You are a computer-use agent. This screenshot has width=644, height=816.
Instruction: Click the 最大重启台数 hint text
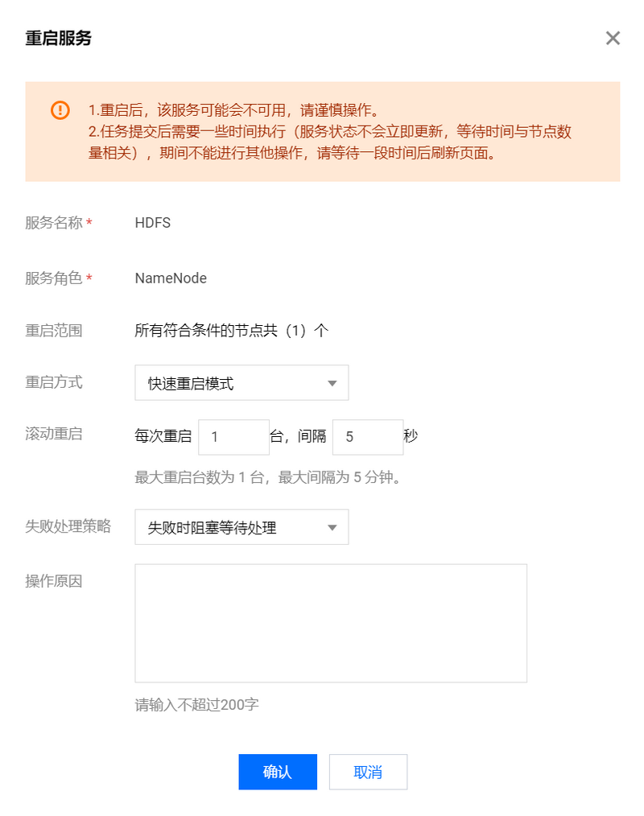(x=267, y=477)
